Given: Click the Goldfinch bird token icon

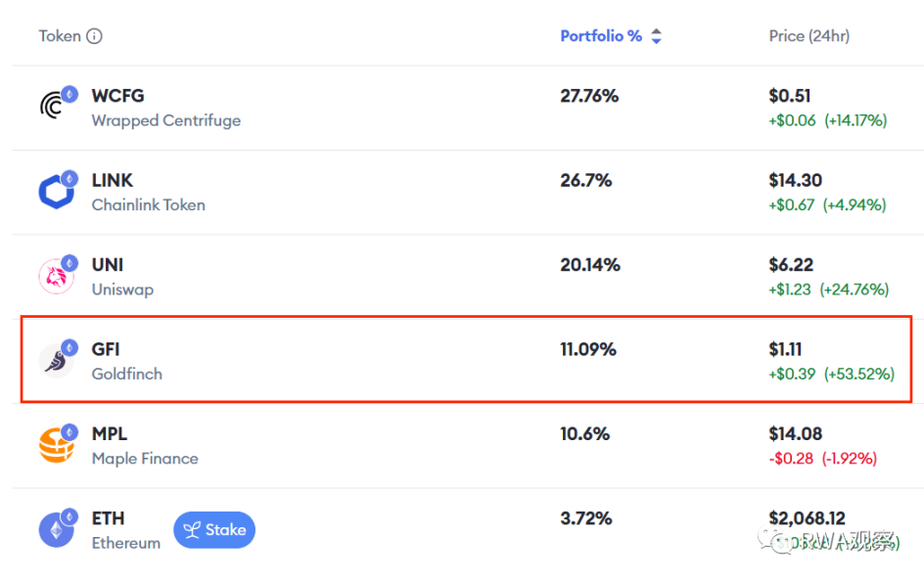Looking at the screenshot, I should tap(56, 360).
